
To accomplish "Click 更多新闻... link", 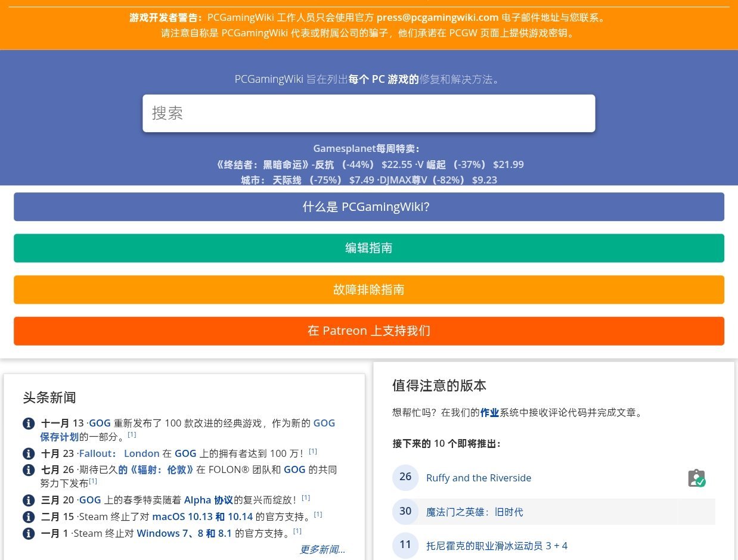I will point(323,549).
